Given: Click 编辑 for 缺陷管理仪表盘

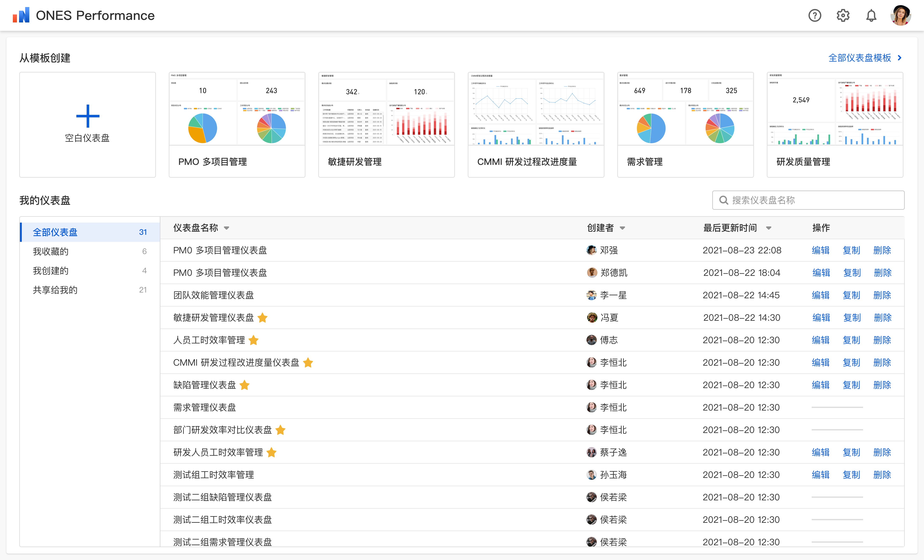Looking at the screenshot, I should 820,385.
